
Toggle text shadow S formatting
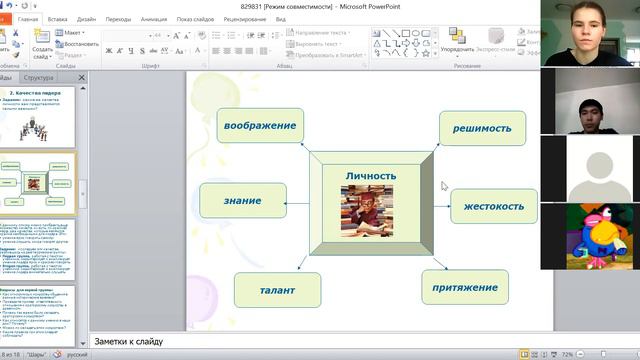coord(142,51)
